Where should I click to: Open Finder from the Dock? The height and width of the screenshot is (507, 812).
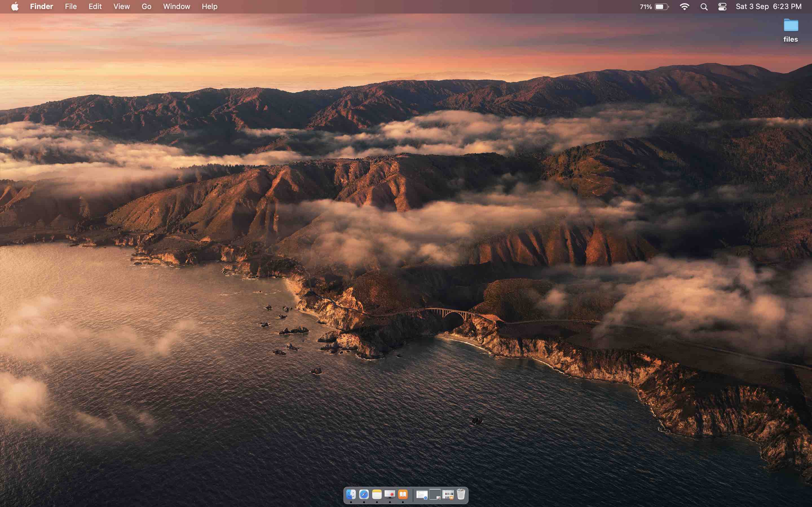[x=351, y=494]
